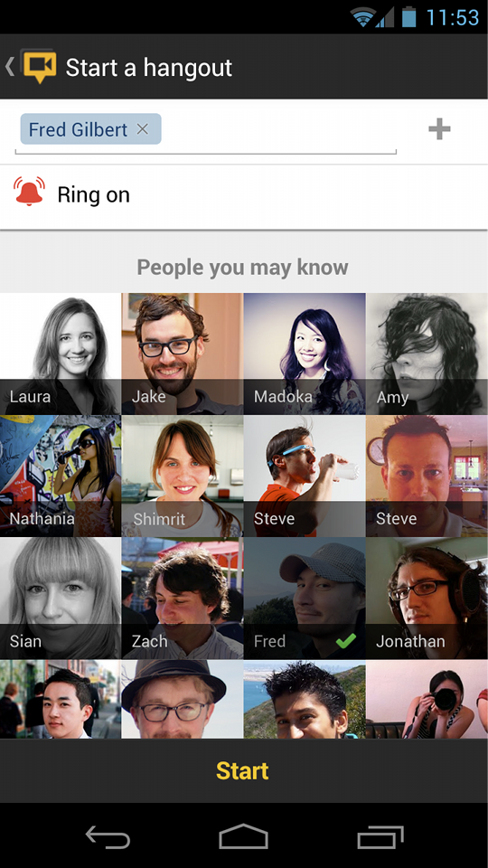
Task: Add more people with plus icon
Action: [x=439, y=129]
